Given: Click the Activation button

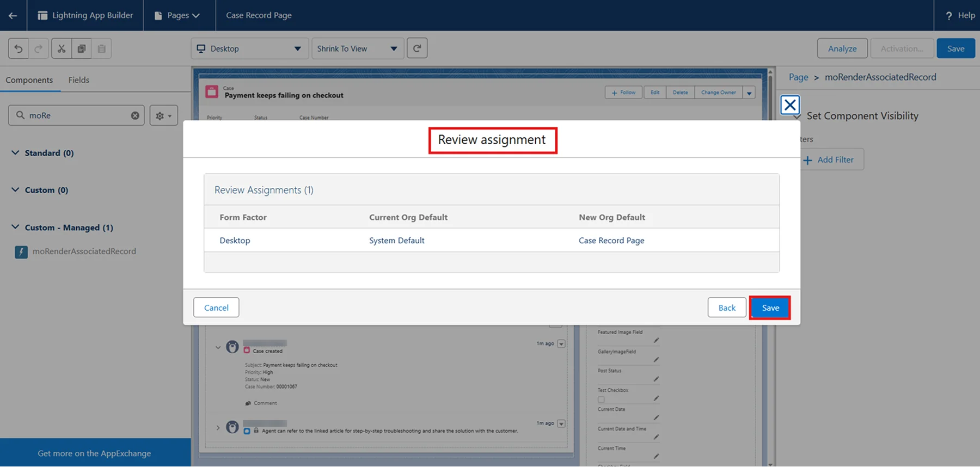Looking at the screenshot, I should click(902, 48).
